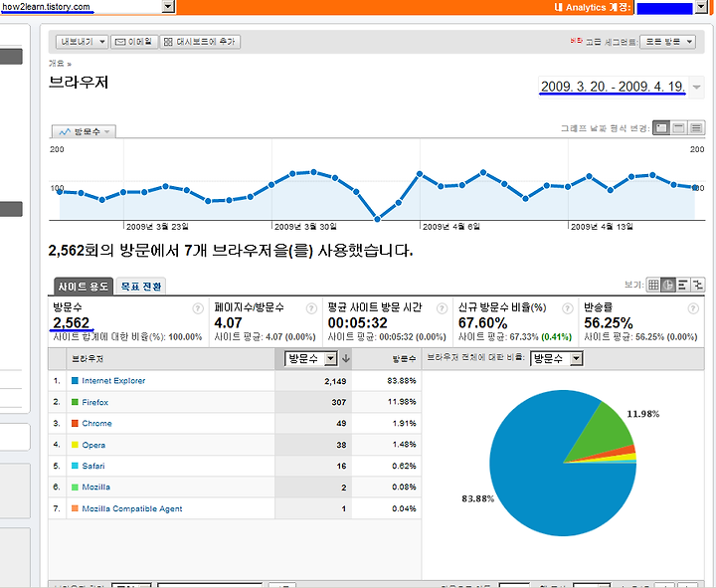This screenshot has height=588, width=716.
Task: Click the green Firefox color swatch
Action: [75, 402]
